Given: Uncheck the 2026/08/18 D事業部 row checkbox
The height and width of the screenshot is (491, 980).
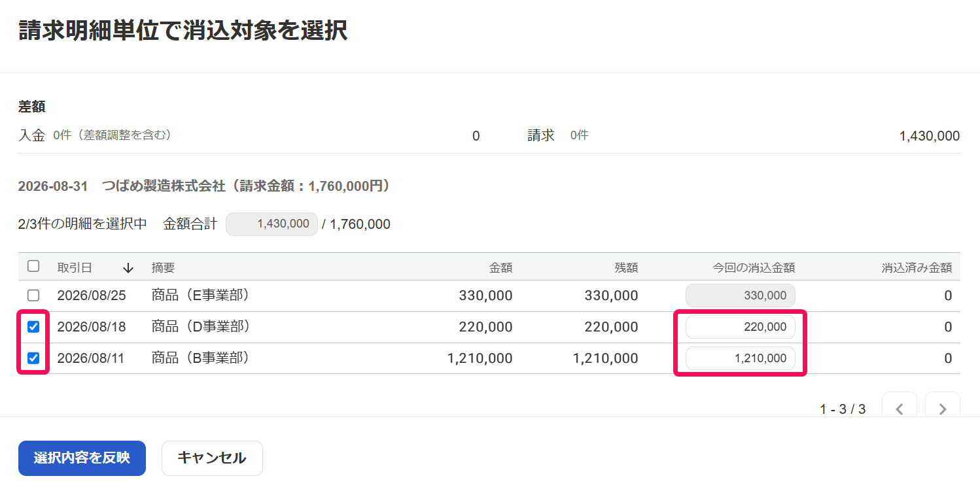Looking at the screenshot, I should click(33, 327).
